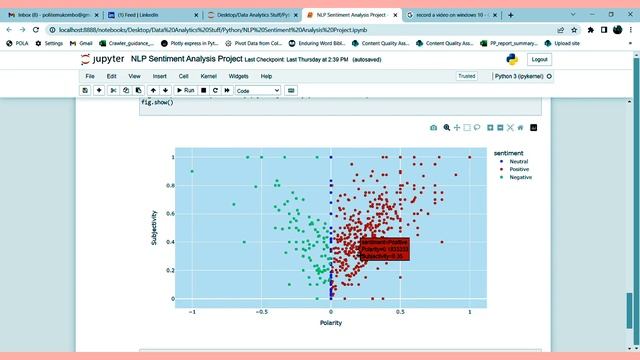
Task: Bookmark this page with the star icon
Action: [x=574, y=30]
